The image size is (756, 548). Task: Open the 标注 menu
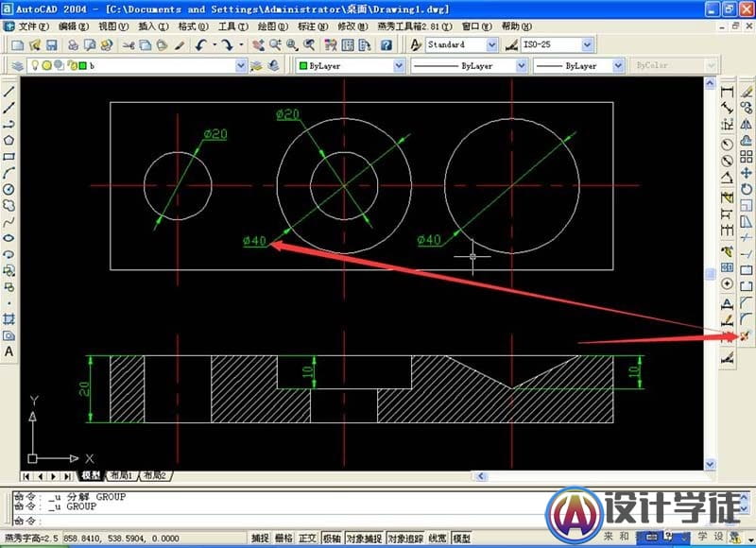pyautogui.click(x=313, y=26)
